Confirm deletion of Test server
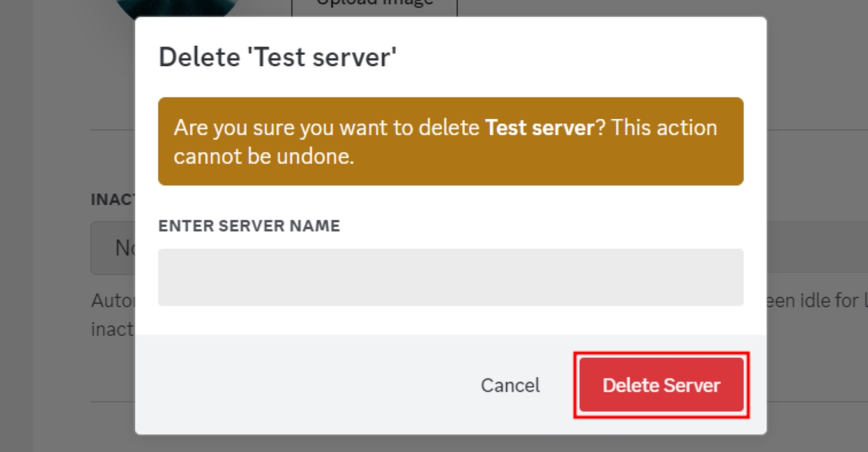This screenshot has width=868, height=452. pos(660,385)
